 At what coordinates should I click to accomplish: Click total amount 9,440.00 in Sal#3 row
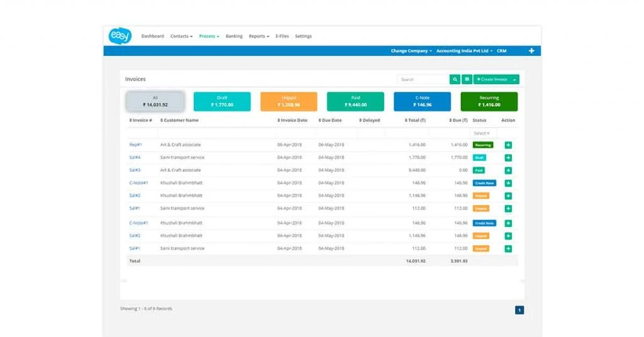417,170
